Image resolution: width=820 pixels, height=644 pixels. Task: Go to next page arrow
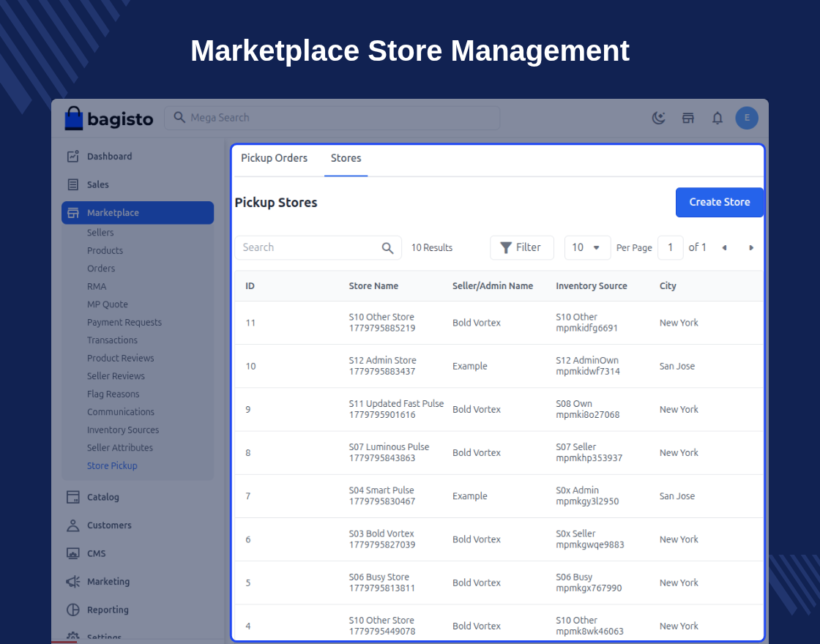click(x=751, y=248)
